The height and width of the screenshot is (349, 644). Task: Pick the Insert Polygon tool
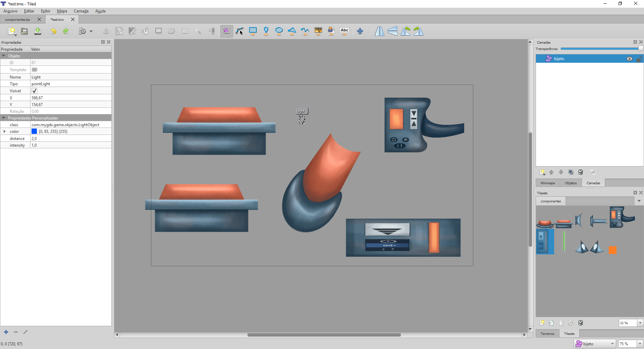coord(292,31)
